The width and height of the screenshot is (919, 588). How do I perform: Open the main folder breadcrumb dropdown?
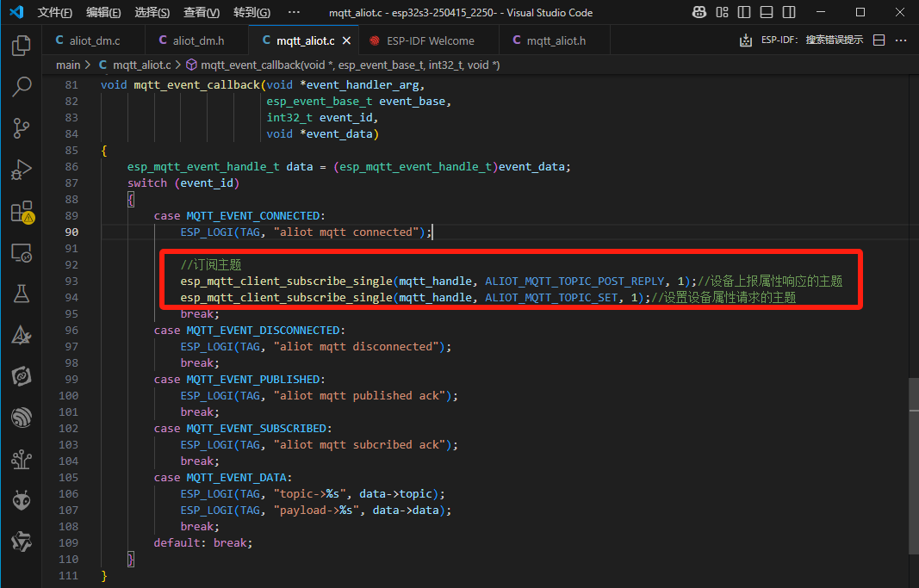click(x=68, y=65)
